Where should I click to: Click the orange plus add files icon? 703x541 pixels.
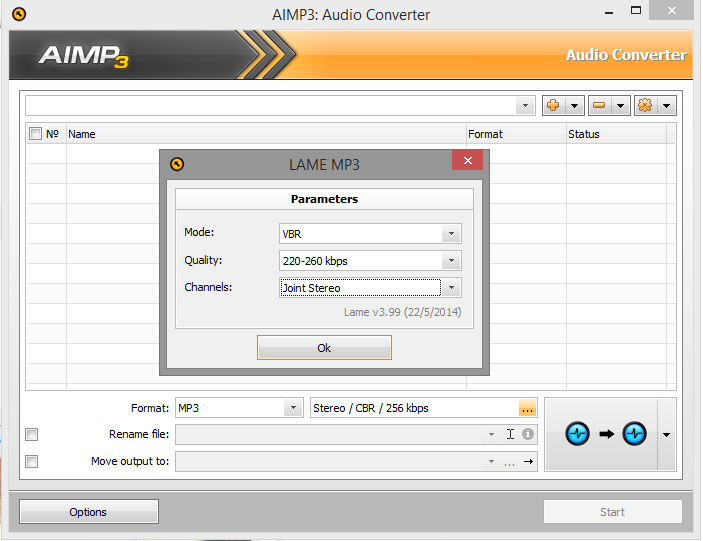[553, 106]
